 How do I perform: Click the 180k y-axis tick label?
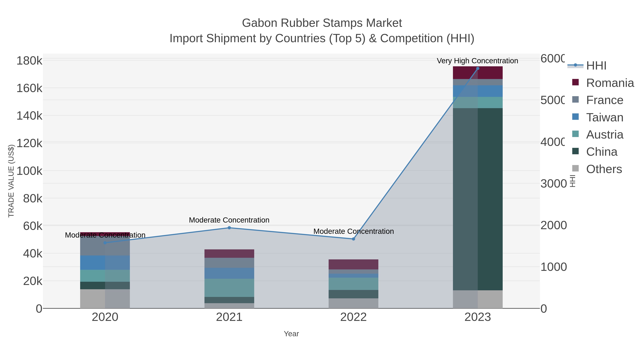[30, 61]
